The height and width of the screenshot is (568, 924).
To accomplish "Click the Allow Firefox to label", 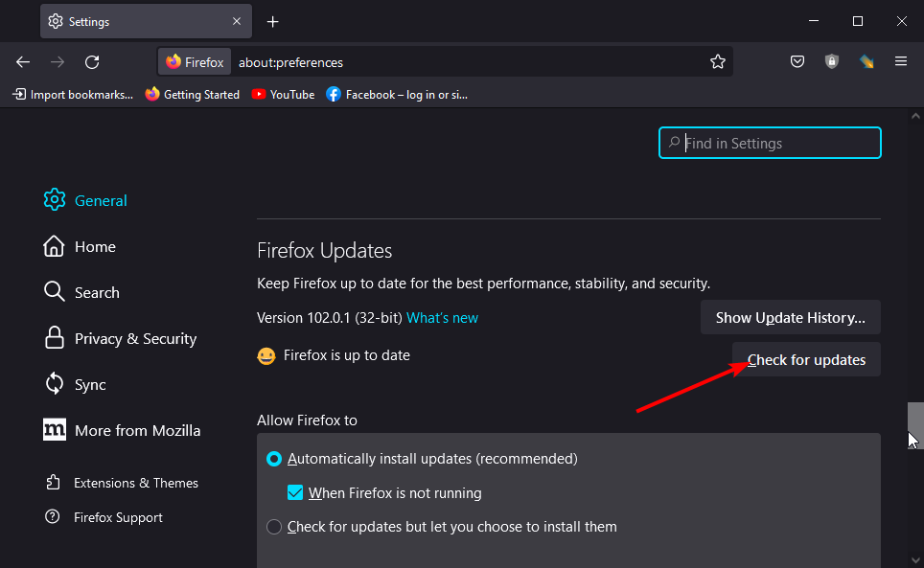I will pyautogui.click(x=307, y=420).
